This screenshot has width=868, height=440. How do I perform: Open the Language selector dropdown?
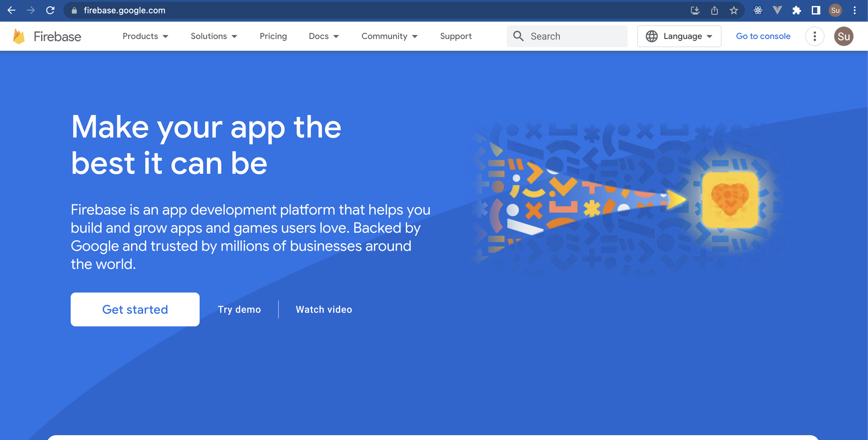click(x=679, y=36)
